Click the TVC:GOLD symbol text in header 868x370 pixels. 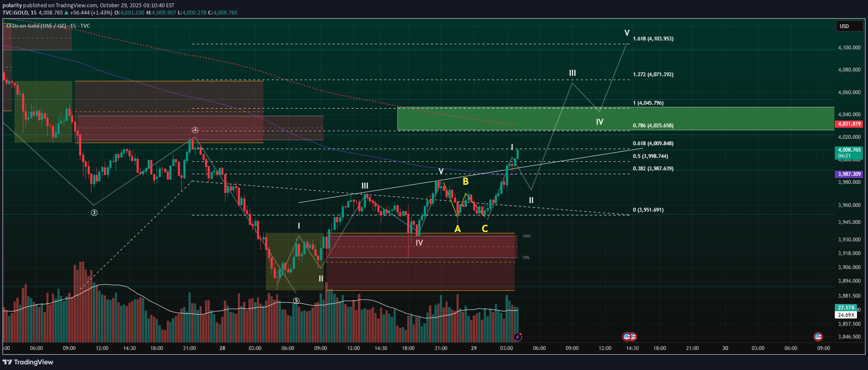pos(15,13)
